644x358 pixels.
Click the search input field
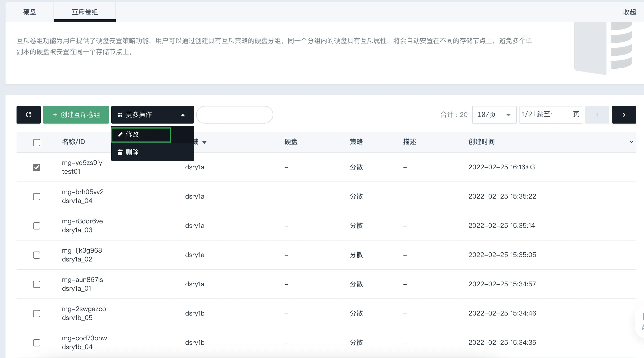235,115
